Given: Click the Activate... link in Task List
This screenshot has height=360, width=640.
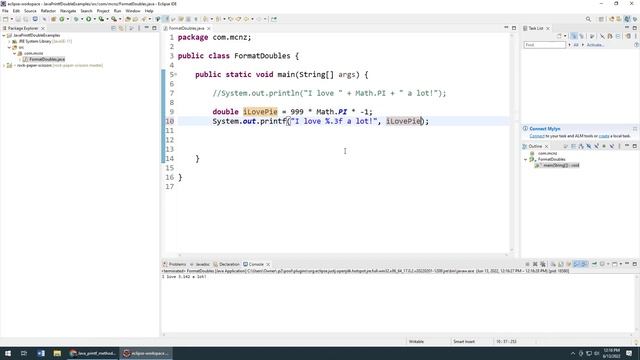Looking at the screenshot, I should (x=595, y=45).
